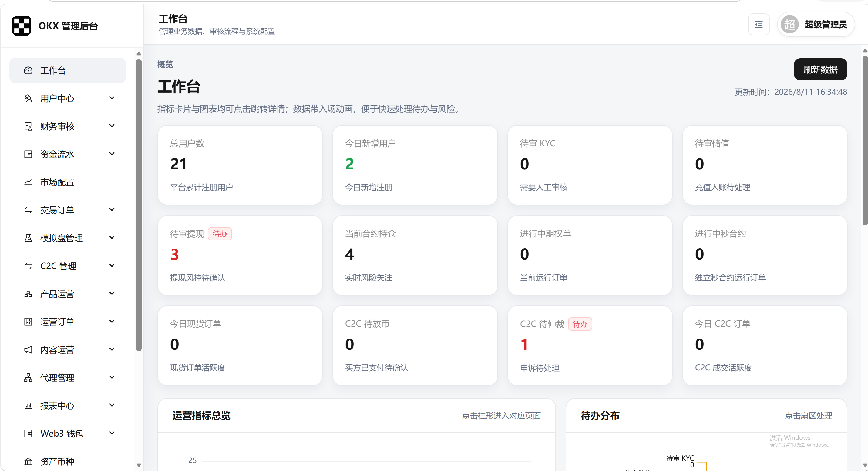Open the 代理管理 menu
Viewport: 868px width, 473px height.
click(67, 378)
